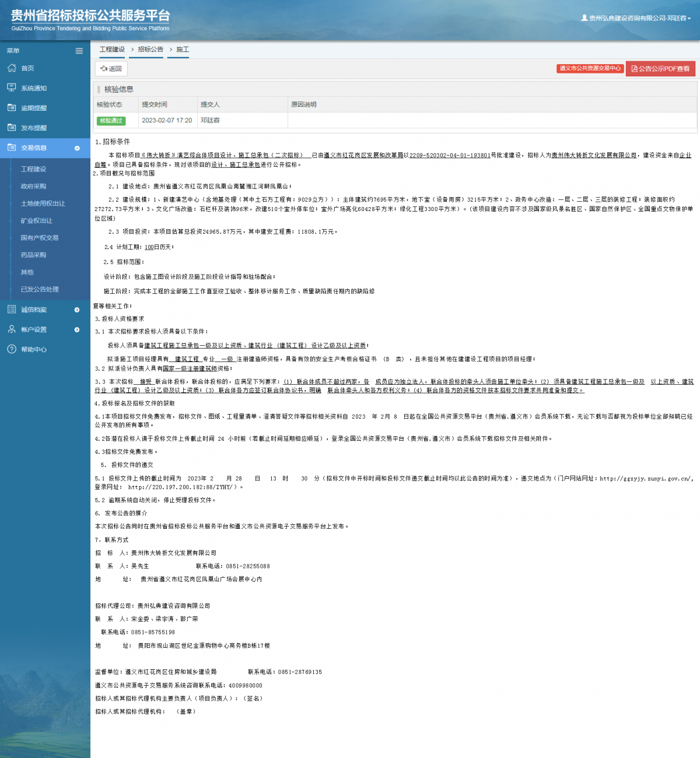The image size is (700, 758).
Task: Open 诚信档案 via its sidebar icon
Action: click(12, 310)
